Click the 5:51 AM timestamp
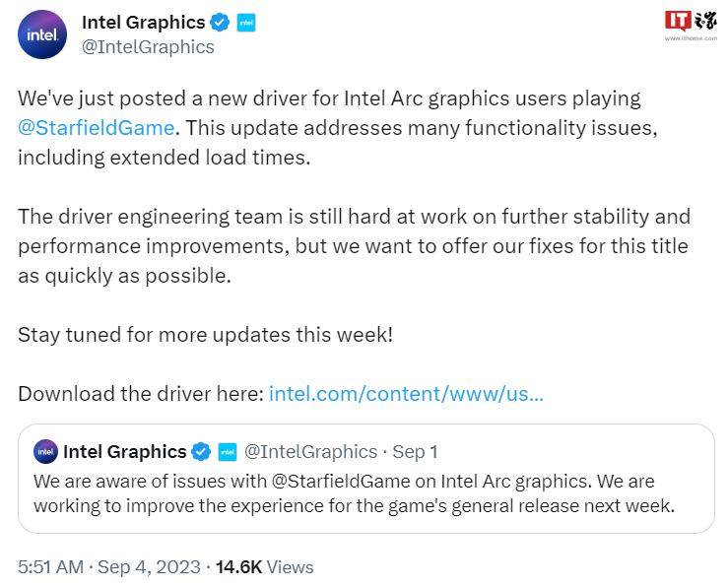The image size is (728, 587). [x=52, y=567]
